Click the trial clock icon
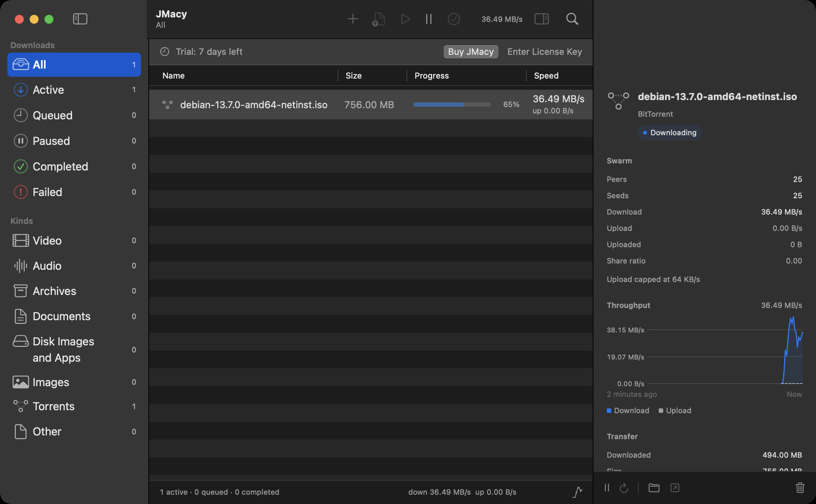The image size is (816, 504). [164, 52]
